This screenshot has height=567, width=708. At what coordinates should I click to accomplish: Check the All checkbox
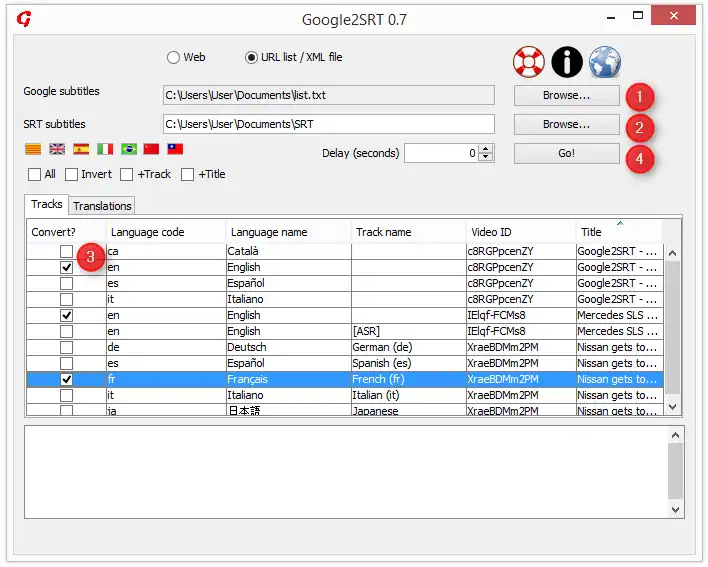tap(34, 174)
